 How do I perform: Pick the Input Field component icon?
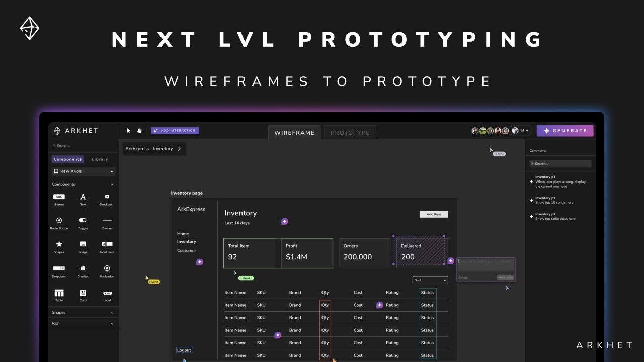click(107, 244)
